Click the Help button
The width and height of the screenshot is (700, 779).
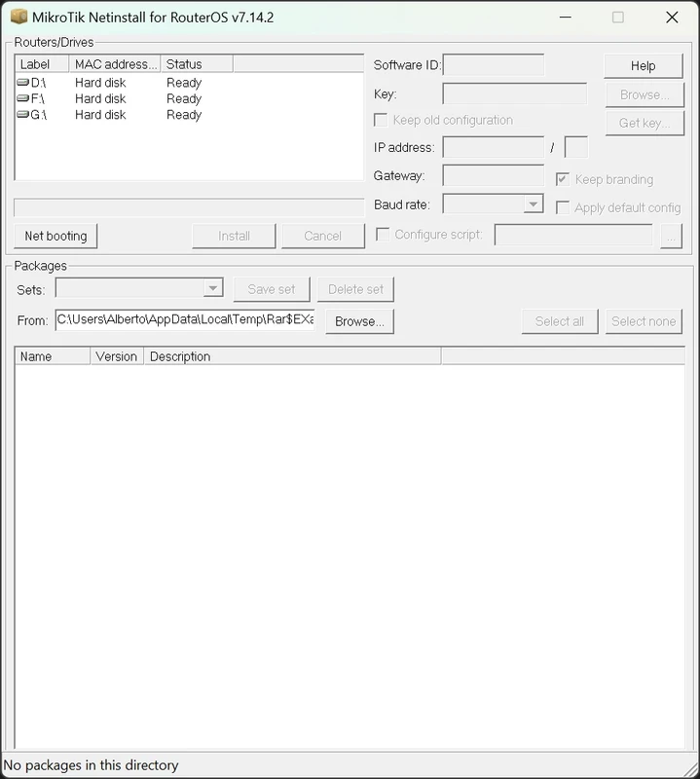point(643,65)
